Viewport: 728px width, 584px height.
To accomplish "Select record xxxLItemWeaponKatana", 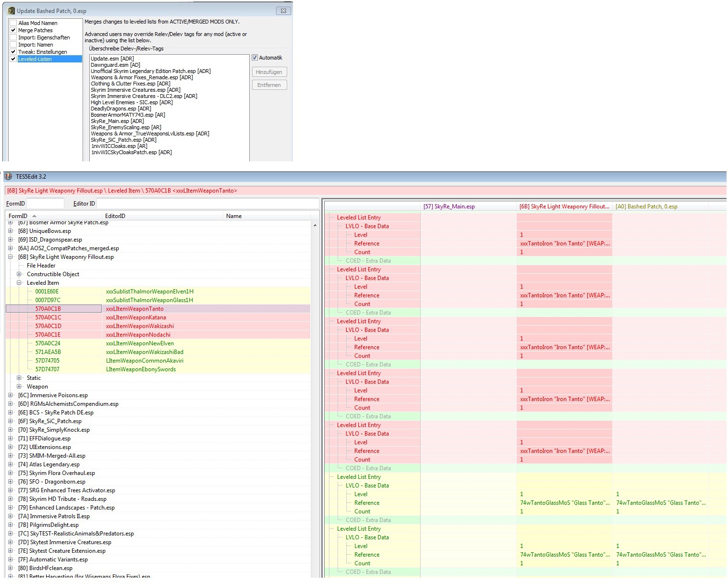I will coord(158,317).
